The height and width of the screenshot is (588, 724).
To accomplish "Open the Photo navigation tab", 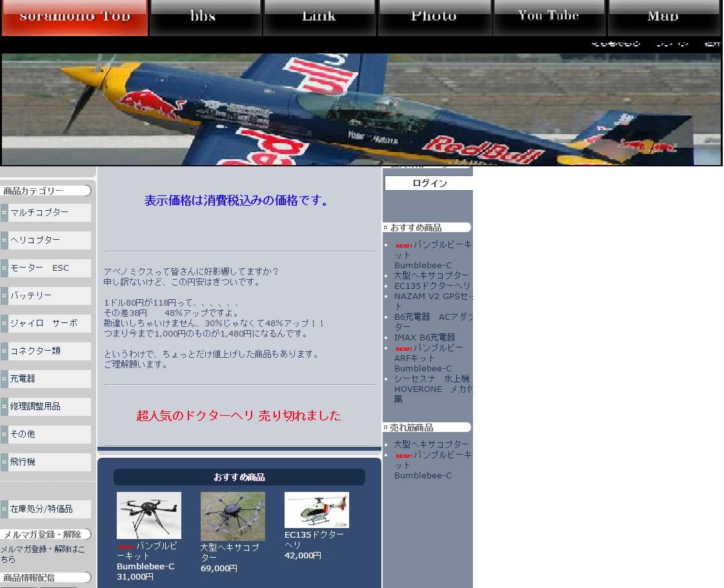I will coord(434,17).
